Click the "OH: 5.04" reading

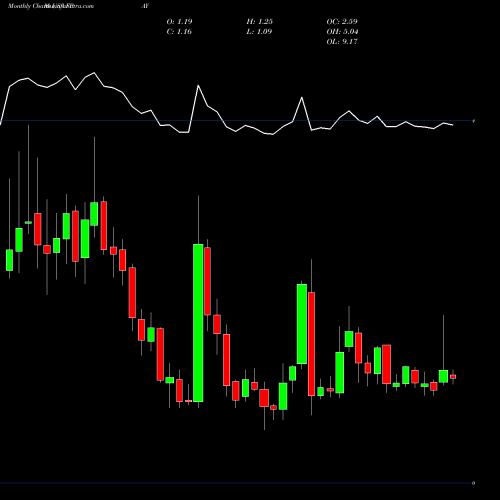(x=342, y=32)
